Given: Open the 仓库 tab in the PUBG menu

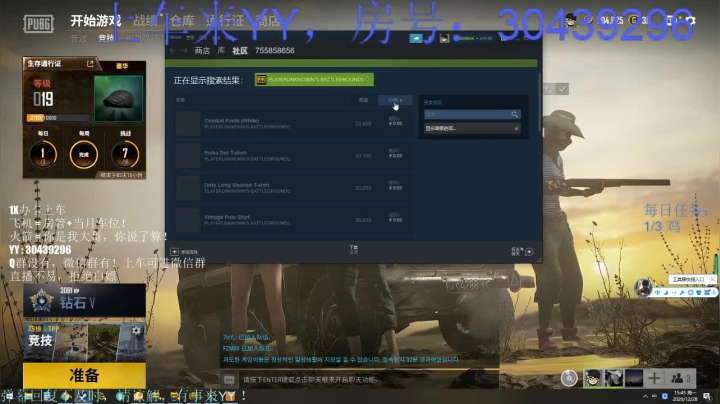Looking at the screenshot, I should pos(182,21).
